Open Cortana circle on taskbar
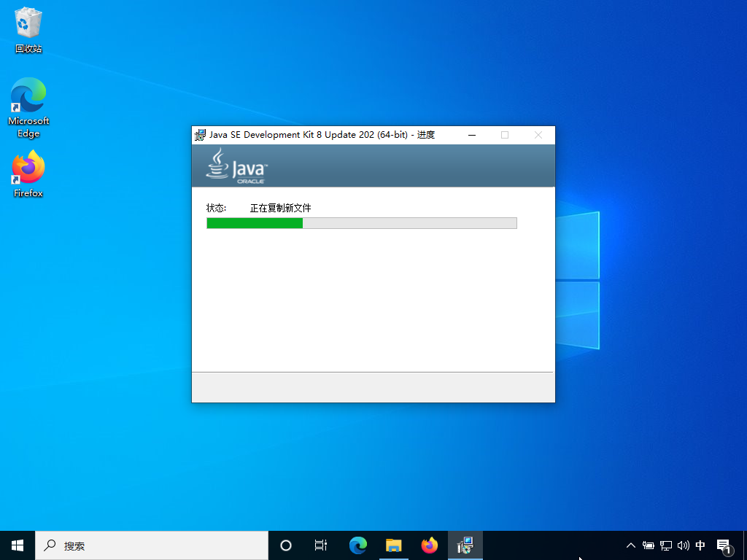This screenshot has width=747, height=560. coord(286,545)
